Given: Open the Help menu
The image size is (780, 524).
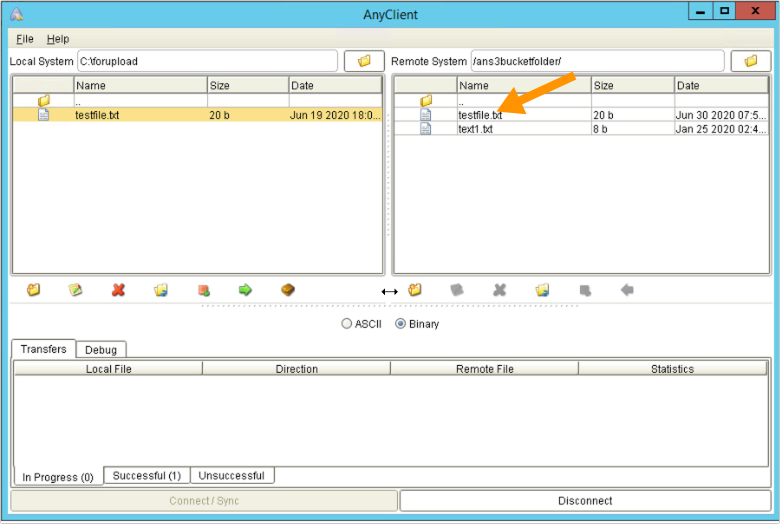Looking at the screenshot, I should (x=58, y=39).
